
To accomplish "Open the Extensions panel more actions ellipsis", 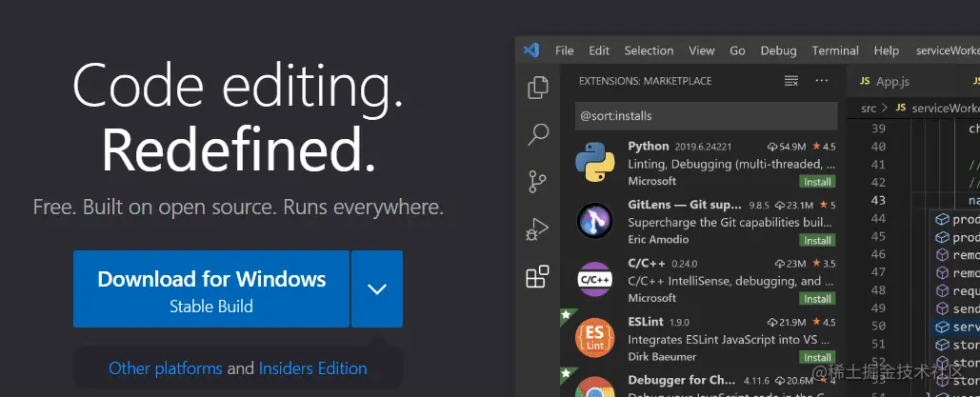I will [x=821, y=81].
